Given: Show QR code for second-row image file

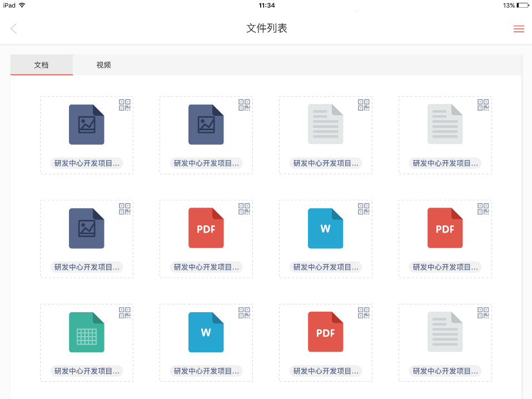Looking at the screenshot, I should [x=125, y=209].
